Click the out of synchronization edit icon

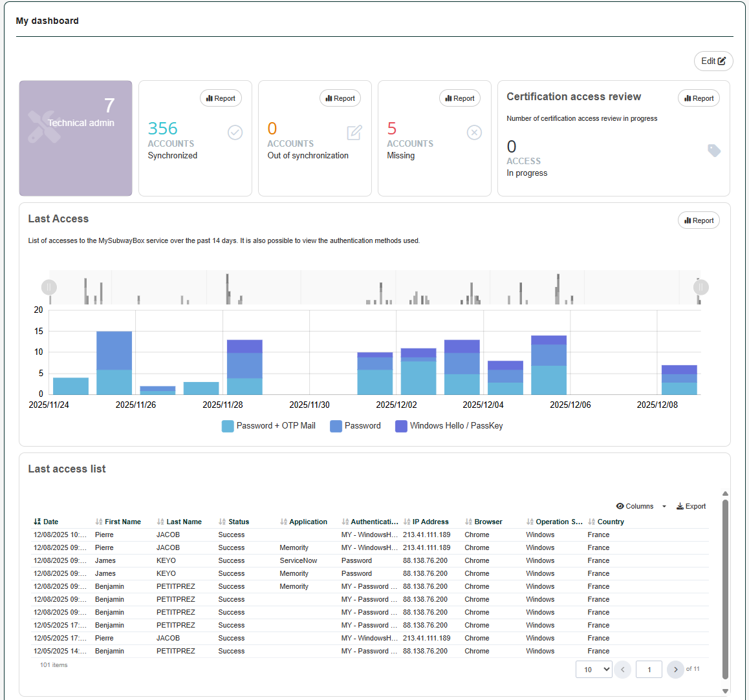[354, 133]
